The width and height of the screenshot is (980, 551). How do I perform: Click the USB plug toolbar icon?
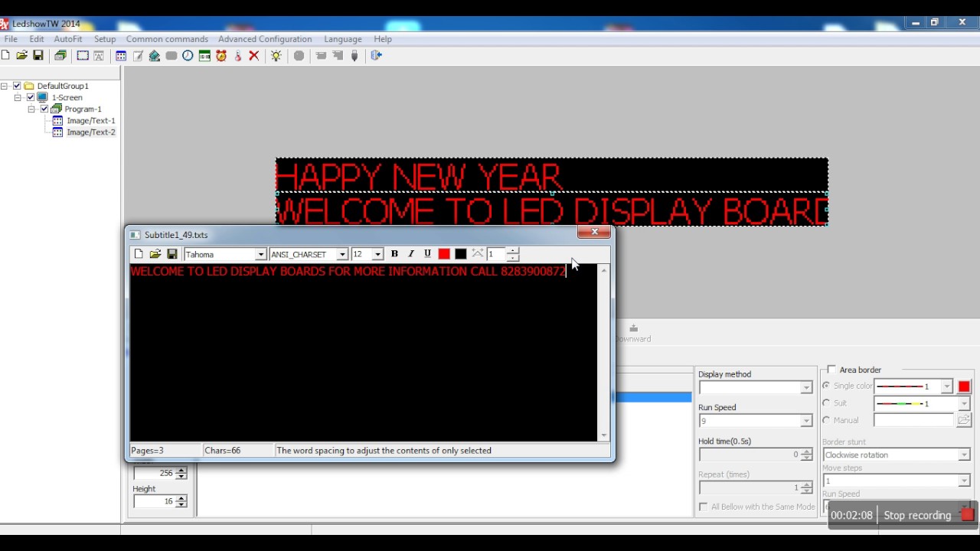click(x=354, y=56)
